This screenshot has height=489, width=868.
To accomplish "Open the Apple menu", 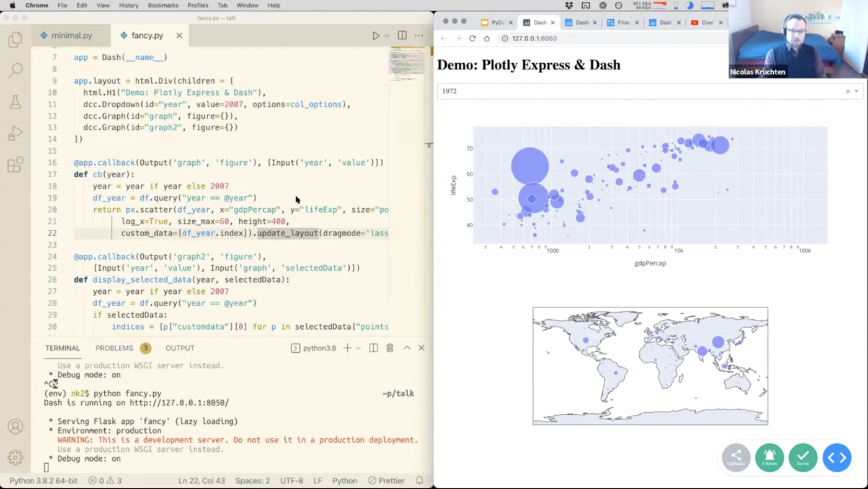I will click(x=12, y=5).
